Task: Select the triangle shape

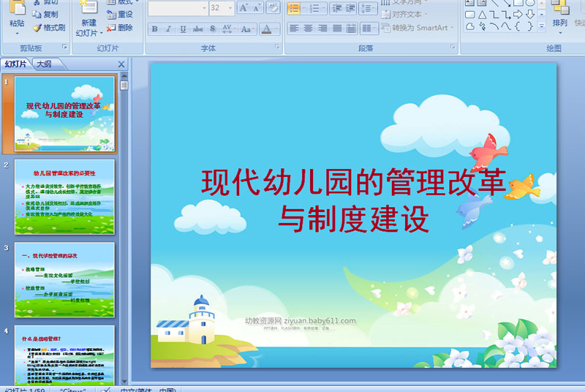Action: pos(483,15)
